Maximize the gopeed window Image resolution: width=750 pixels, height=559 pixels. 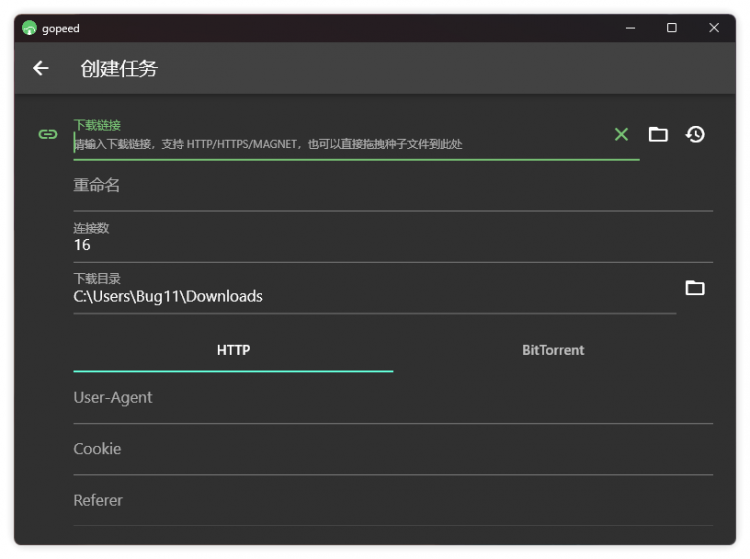[672, 28]
